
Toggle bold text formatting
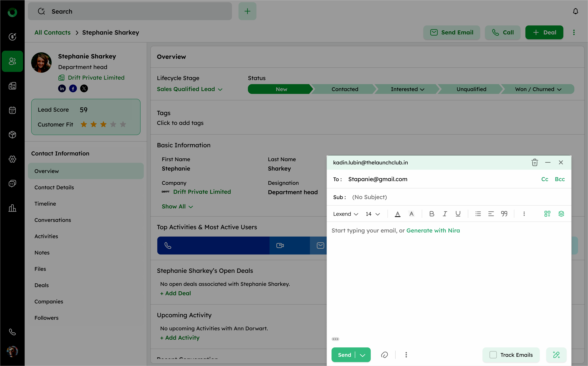coord(432,214)
